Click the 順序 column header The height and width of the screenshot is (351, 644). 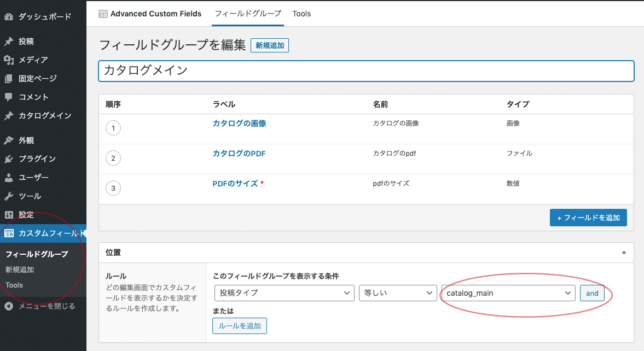coord(113,104)
